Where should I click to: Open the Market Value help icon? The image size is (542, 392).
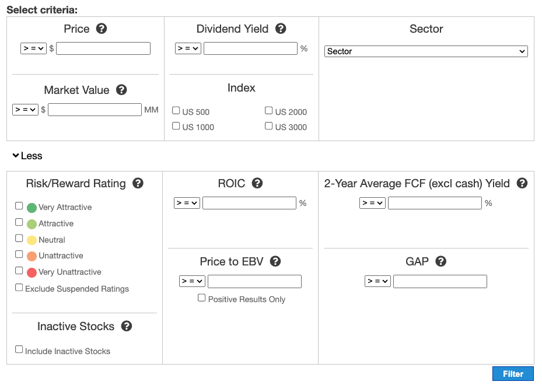[121, 90]
